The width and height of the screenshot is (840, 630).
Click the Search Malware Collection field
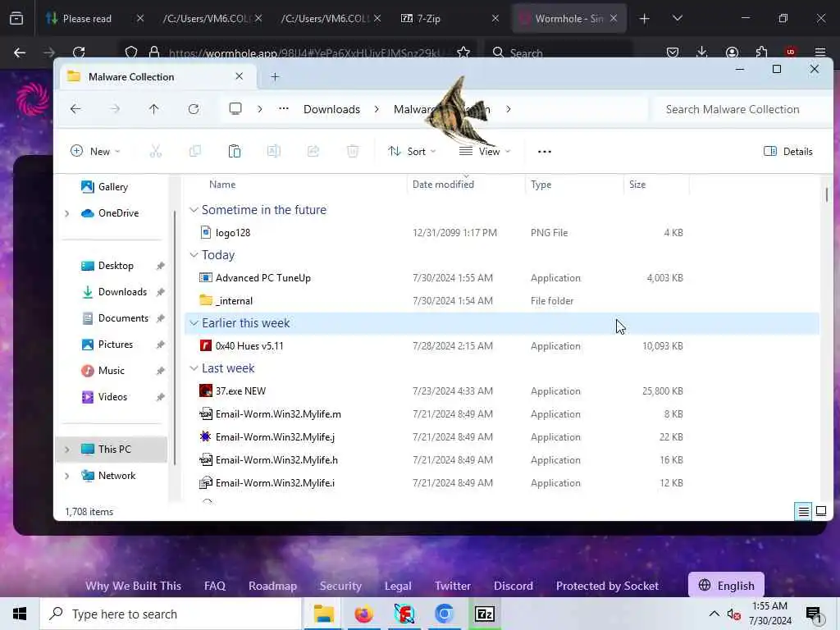741,109
